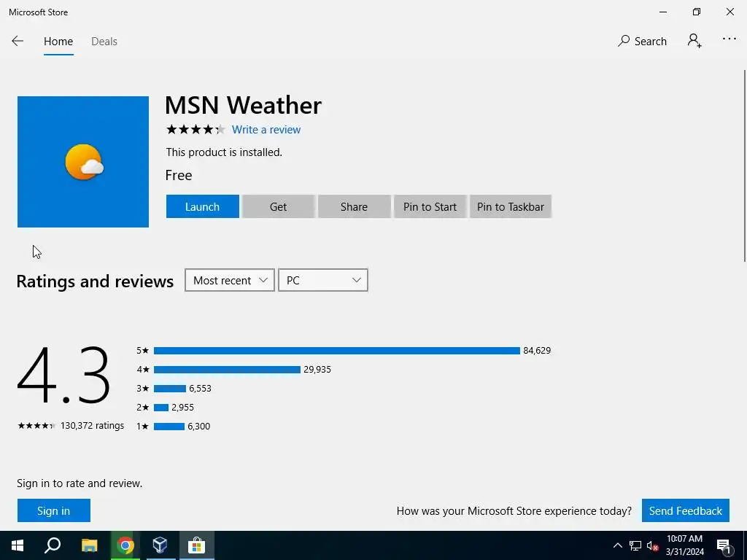This screenshot has width=747, height=560.
Task: Restore down the Microsoft Store window
Action: pos(697,12)
